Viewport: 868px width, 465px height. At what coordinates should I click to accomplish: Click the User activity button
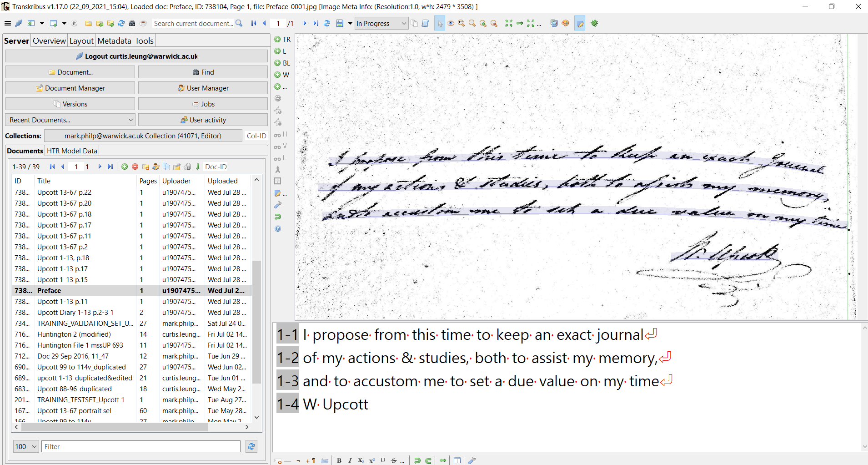click(x=203, y=120)
